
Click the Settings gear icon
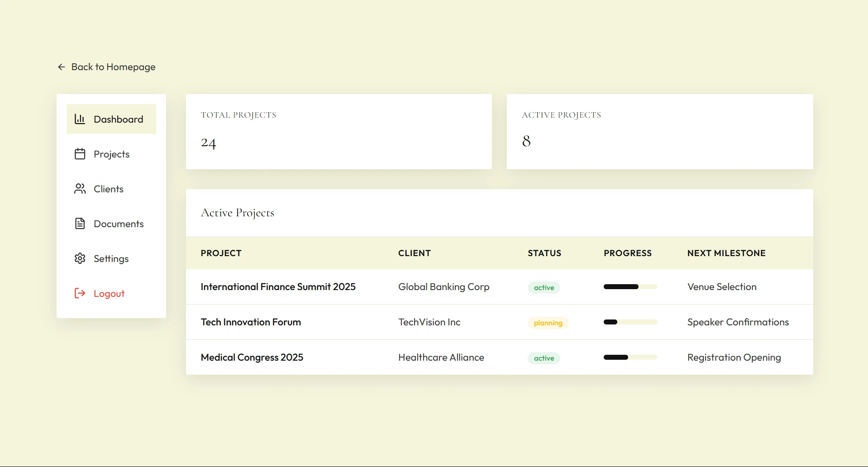click(80, 258)
